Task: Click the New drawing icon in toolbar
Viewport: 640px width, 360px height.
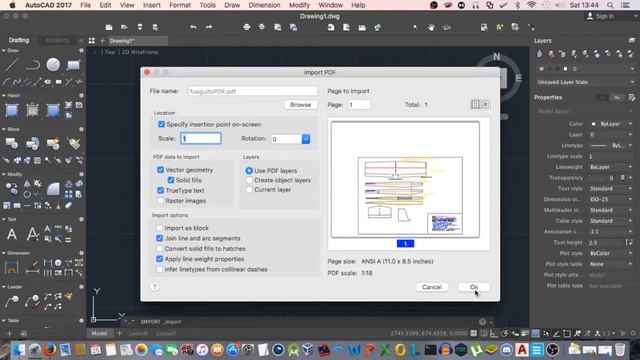Action: pyautogui.click(x=109, y=27)
